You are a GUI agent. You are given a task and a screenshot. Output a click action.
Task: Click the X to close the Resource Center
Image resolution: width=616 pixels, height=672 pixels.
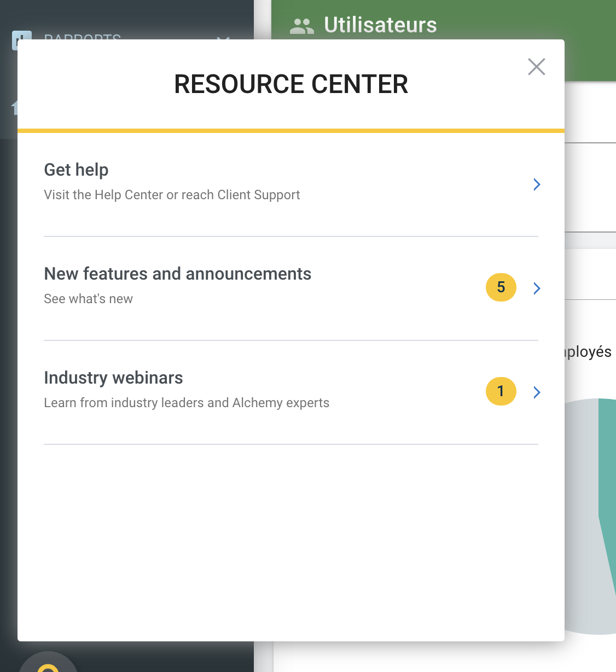tap(536, 66)
